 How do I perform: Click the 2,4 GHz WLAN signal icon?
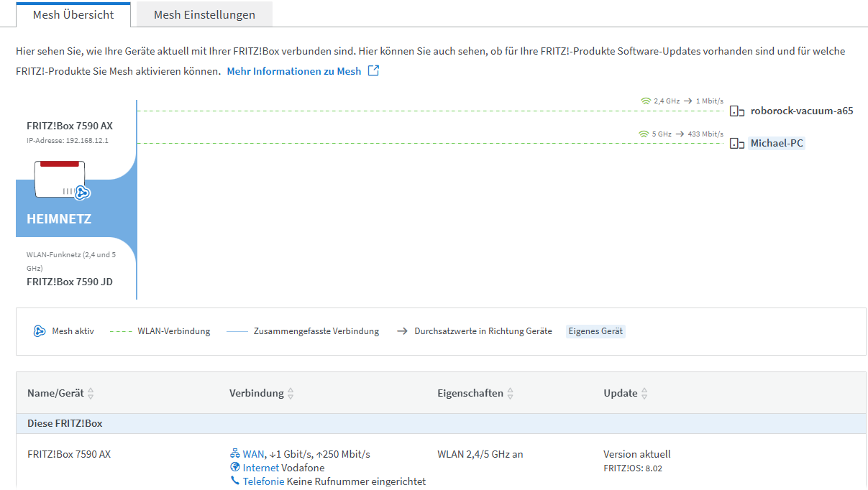(x=645, y=101)
